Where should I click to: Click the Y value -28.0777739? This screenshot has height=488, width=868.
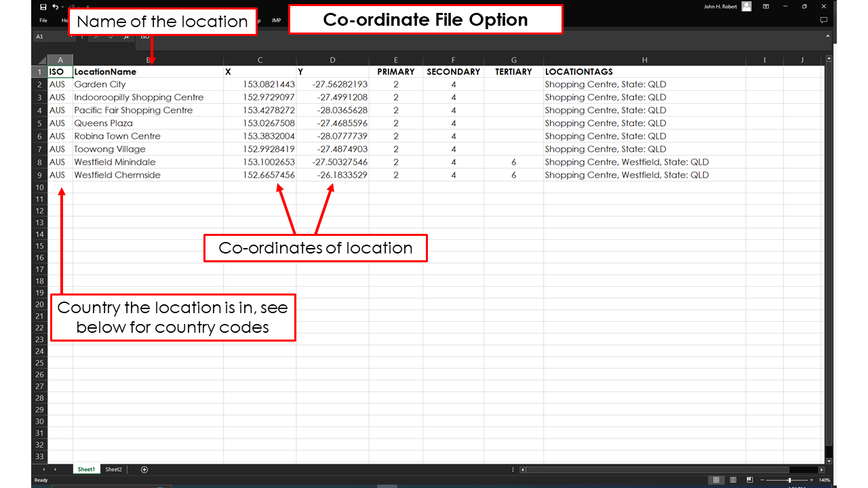332,136
